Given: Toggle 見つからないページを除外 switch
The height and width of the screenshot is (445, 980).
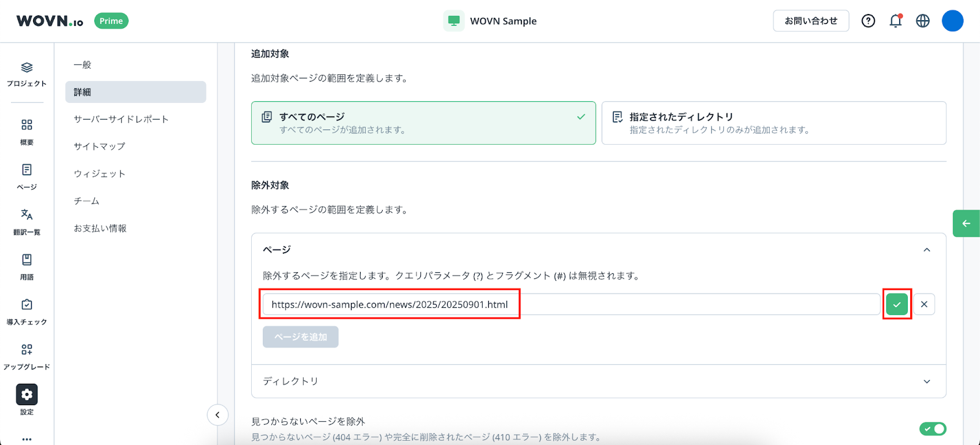Looking at the screenshot, I should [932, 428].
